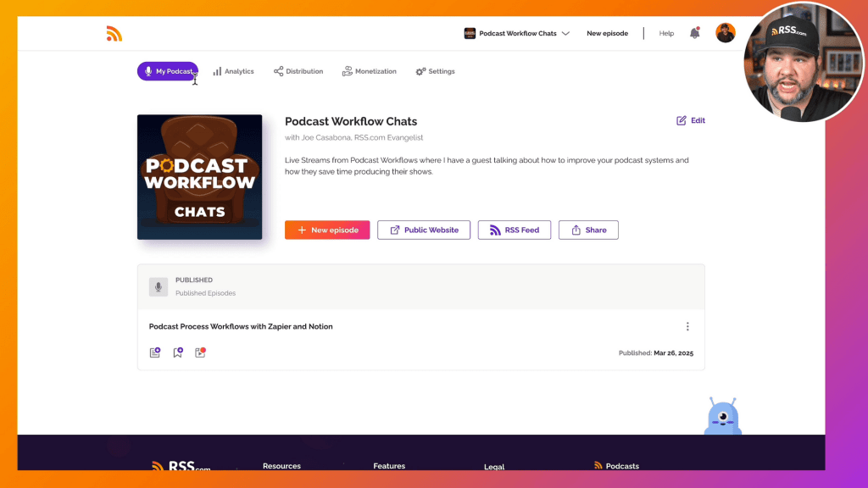
Task: Go to the Monetization tab
Action: tap(370, 71)
